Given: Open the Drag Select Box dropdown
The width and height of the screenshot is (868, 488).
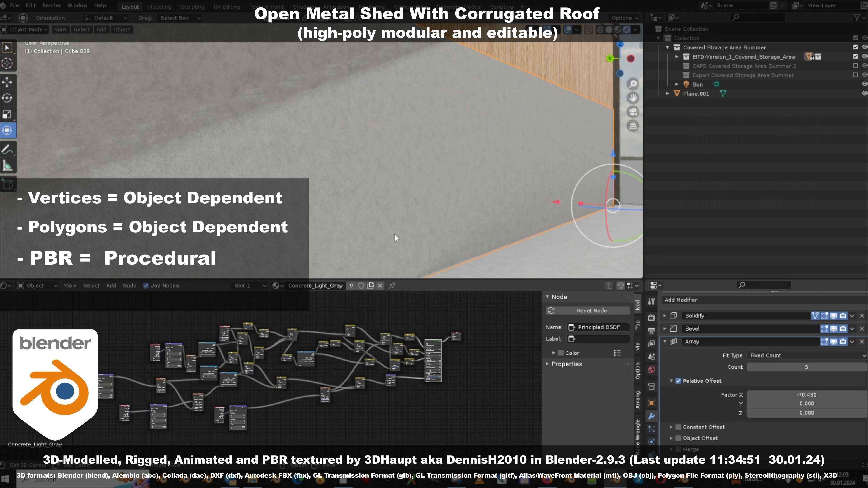Looking at the screenshot, I should coord(180,18).
